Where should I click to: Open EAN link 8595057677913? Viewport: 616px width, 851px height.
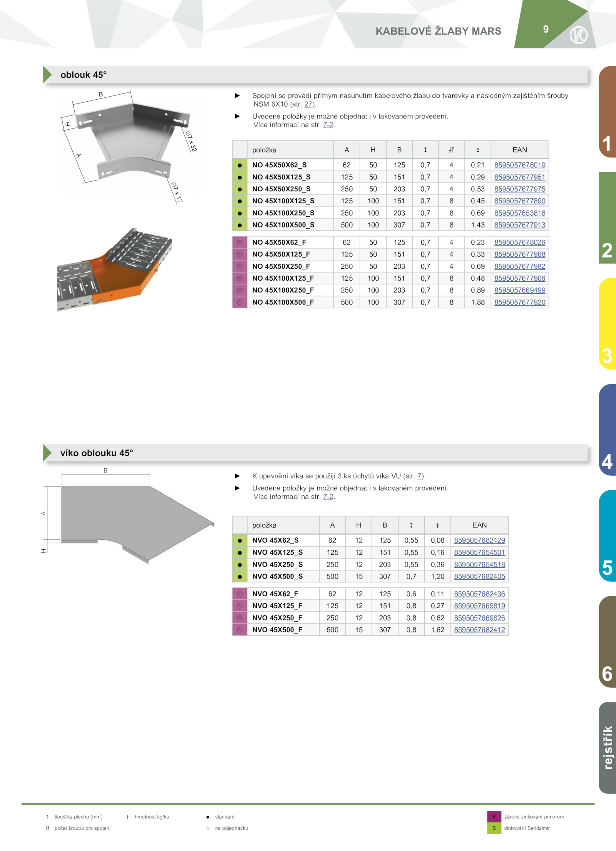tap(519, 225)
